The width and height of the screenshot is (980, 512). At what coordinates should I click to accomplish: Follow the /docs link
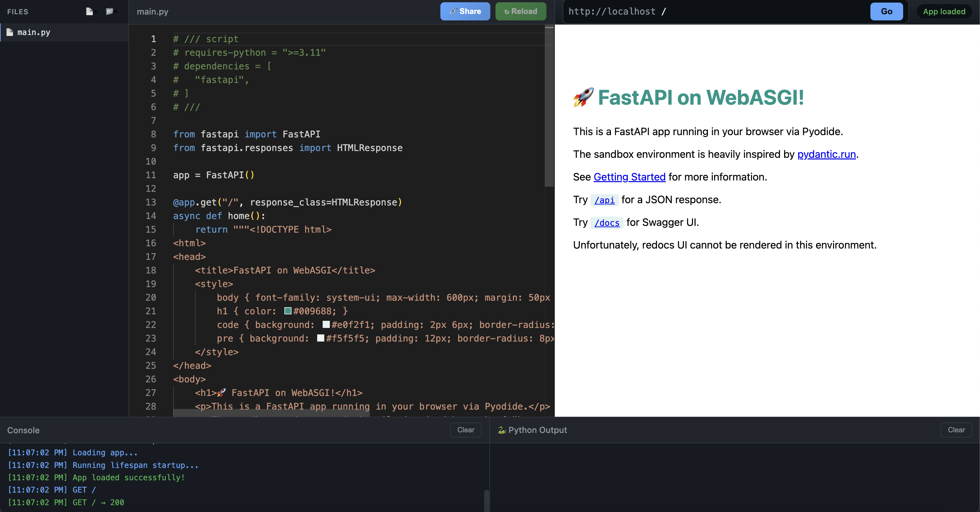(607, 223)
